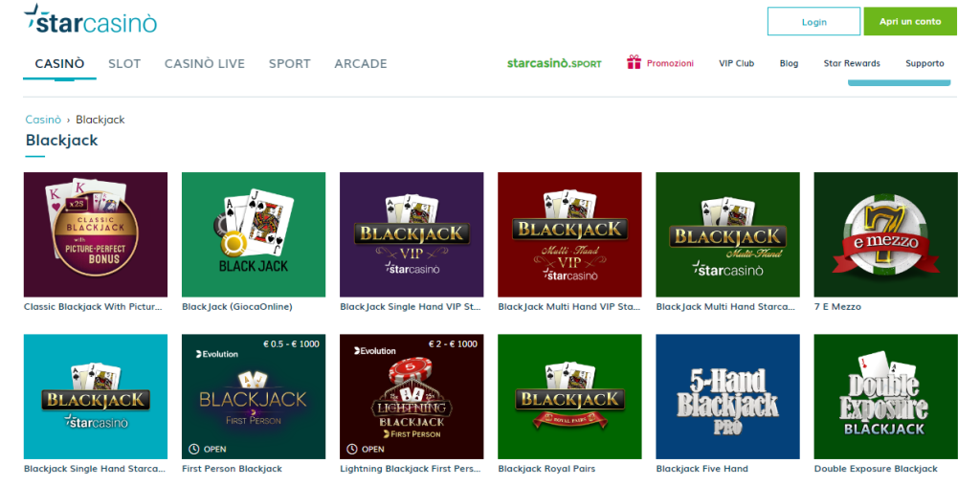980x486 pixels.
Task: Open the First Person Blackjack tile
Action: (254, 397)
